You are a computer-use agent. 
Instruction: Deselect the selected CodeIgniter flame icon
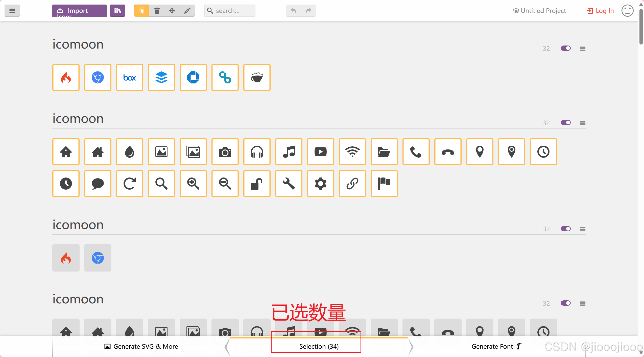click(66, 77)
